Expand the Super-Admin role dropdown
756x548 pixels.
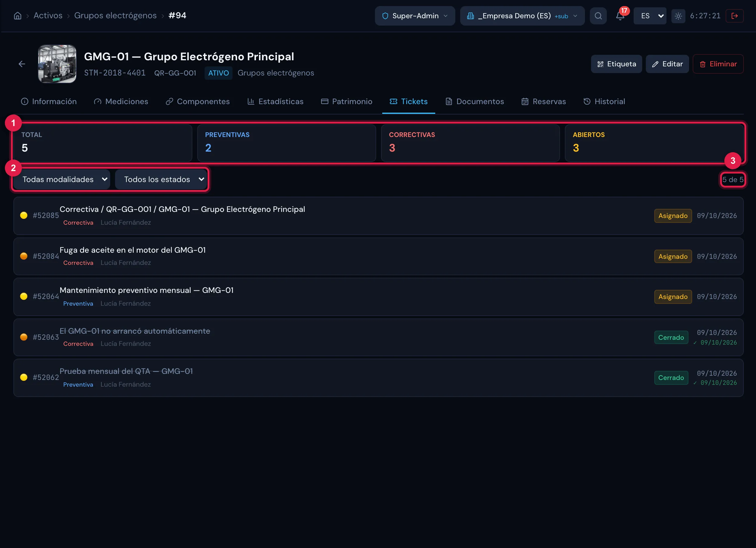[x=415, y=16]
